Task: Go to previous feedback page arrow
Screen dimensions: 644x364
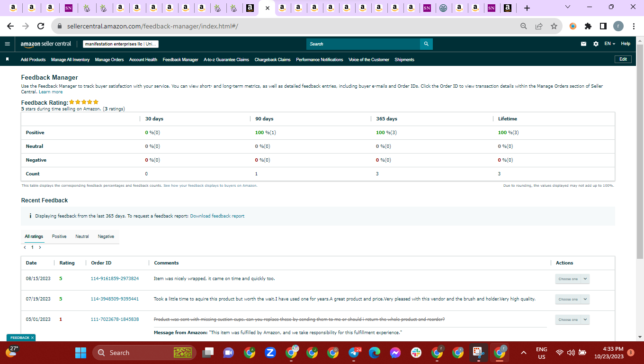Action: point(25,247)
